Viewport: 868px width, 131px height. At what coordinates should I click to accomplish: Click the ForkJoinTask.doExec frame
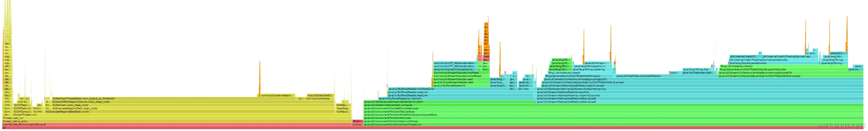point(613,112)
